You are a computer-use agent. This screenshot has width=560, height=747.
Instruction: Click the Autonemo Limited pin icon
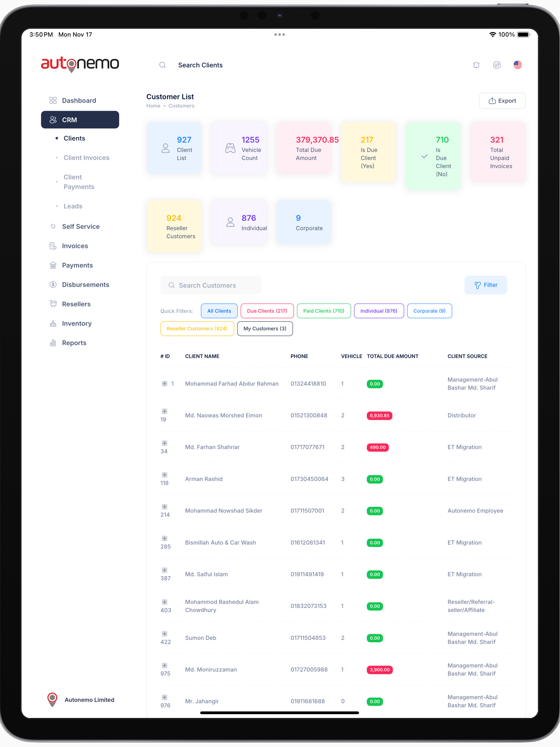tap(52, 700)
